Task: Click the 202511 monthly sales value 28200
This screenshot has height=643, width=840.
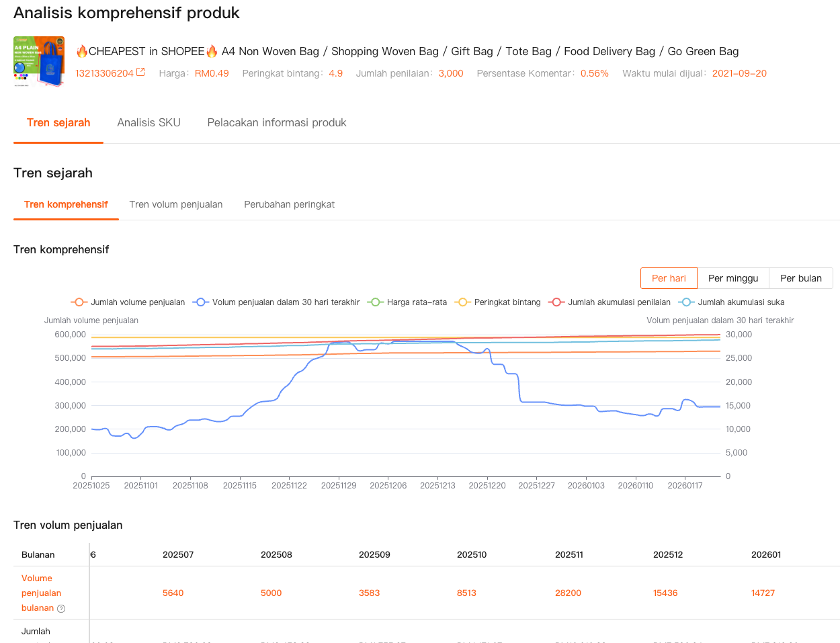Action: pyautogui.click(x=568, y=593)
